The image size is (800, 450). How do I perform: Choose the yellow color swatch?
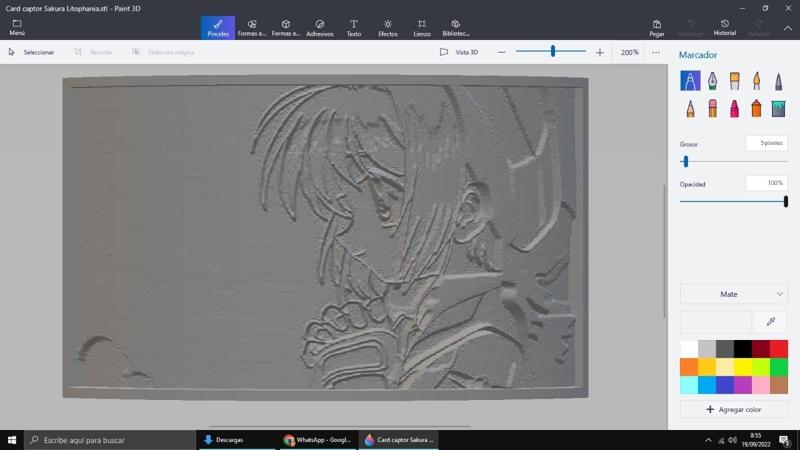(x=743, y=367)
